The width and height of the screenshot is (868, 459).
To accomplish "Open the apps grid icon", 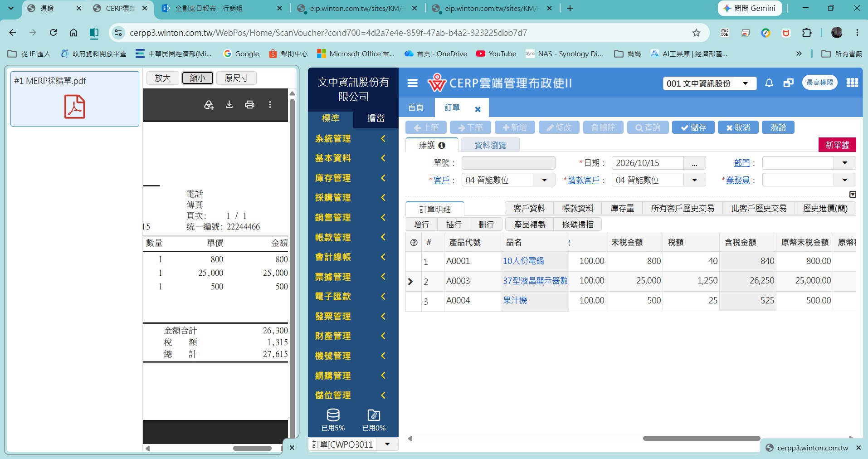I will pyautogui.click(x=852, y=83).
